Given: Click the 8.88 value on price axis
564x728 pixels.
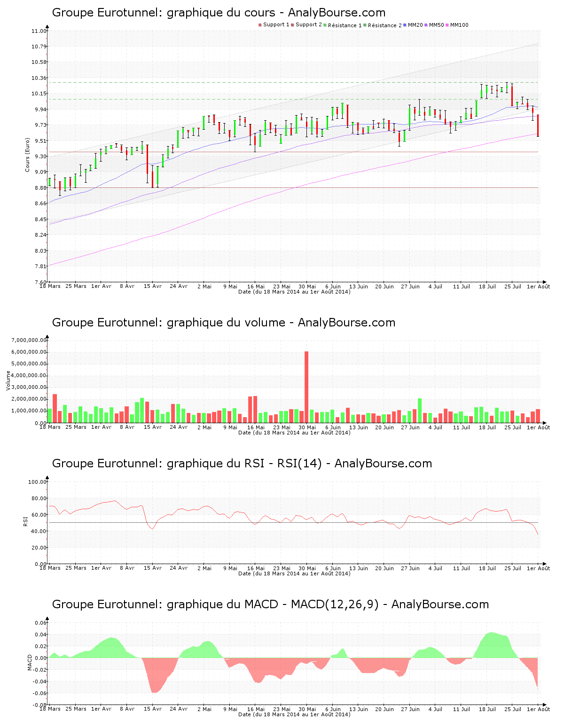Looking at the screenshot, I should (40, 188).
